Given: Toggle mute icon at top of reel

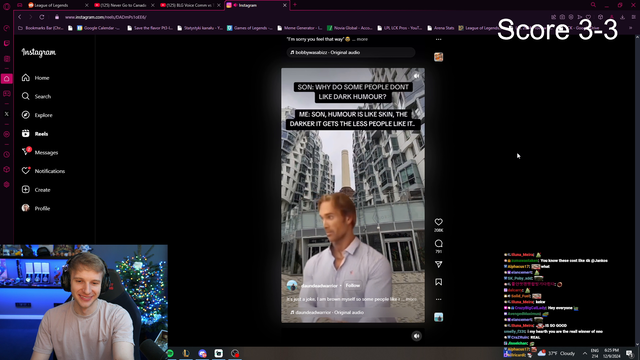Looking at the screenshot, I should tap(416, 76).
